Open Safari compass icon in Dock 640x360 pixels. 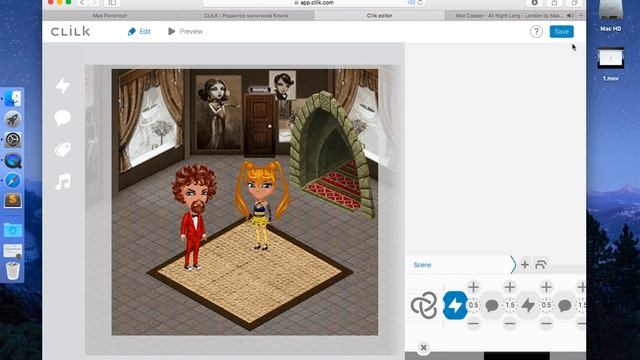coord(13,180)
